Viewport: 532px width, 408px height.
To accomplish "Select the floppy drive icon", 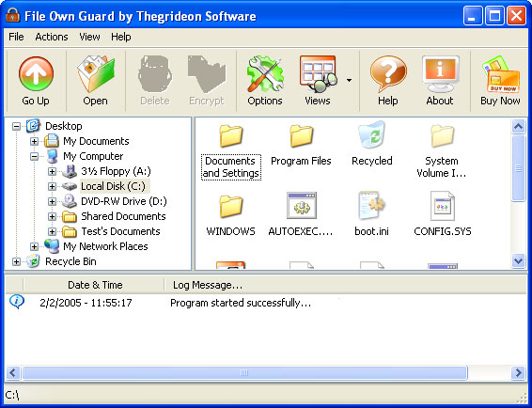I will [70, 171].
